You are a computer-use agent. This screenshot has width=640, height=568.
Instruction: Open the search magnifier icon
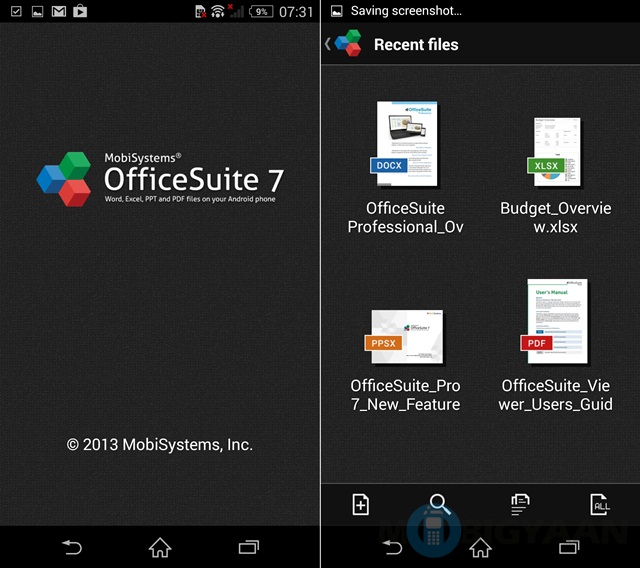coord(440,504)
